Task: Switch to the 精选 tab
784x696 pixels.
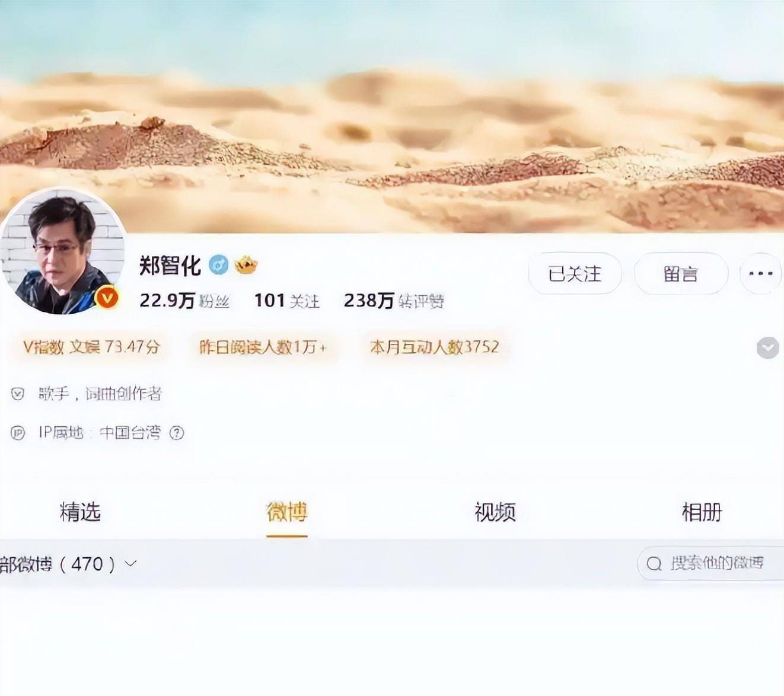Action: [80, 512]
